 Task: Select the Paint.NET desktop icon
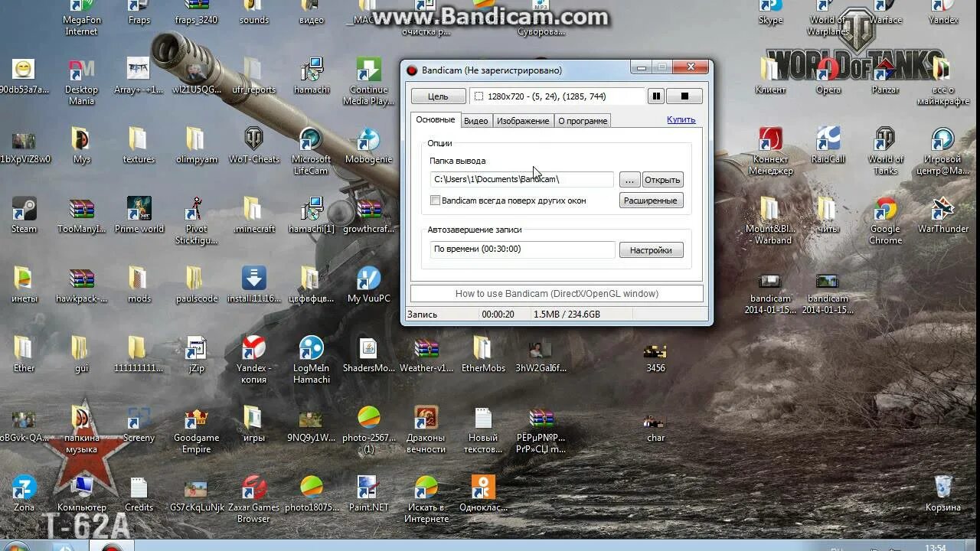point(368,494)
